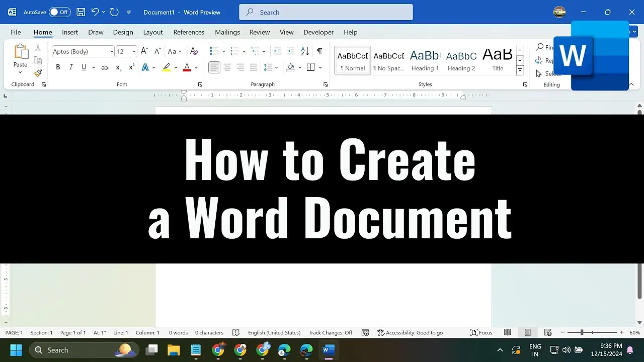Switch to Web Layout view in status bar
Screen dimensions: 644x362
(548, 333)
